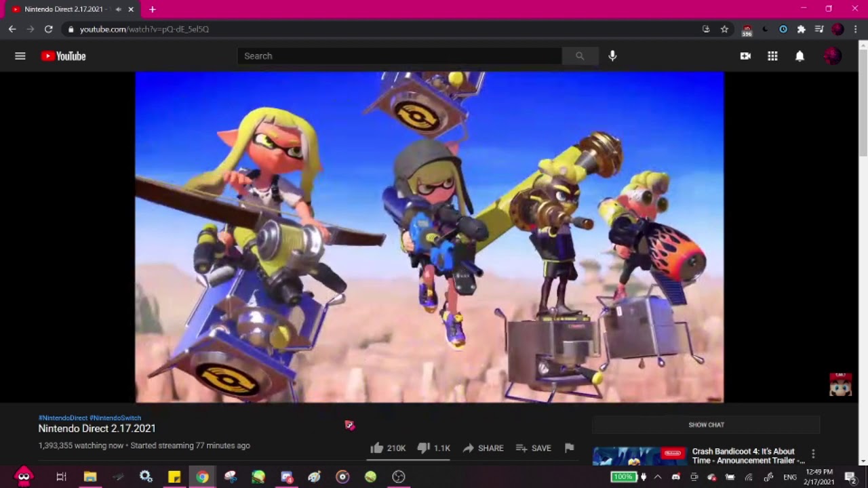Image resolution: width=868 pixels, height=488 pixels.
Task: Open the YouTube guide hamburger menu
Action: (x=20, y=56)
